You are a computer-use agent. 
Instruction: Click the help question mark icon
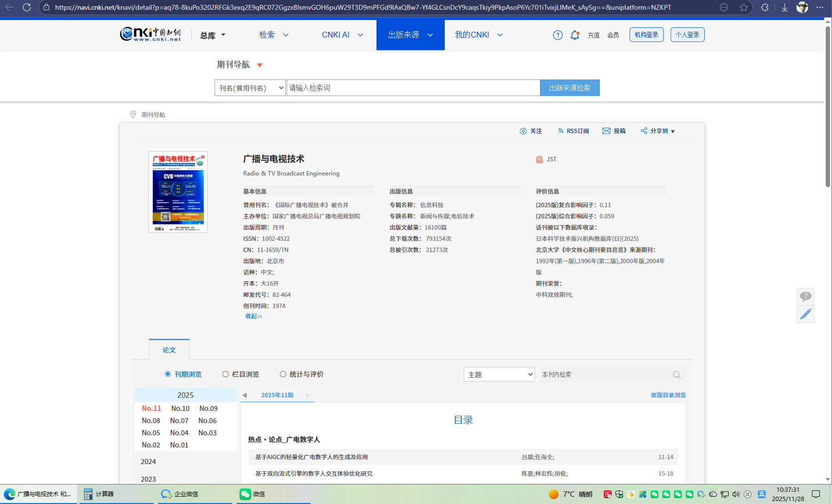pyautogui.click(x=557, y=35)
